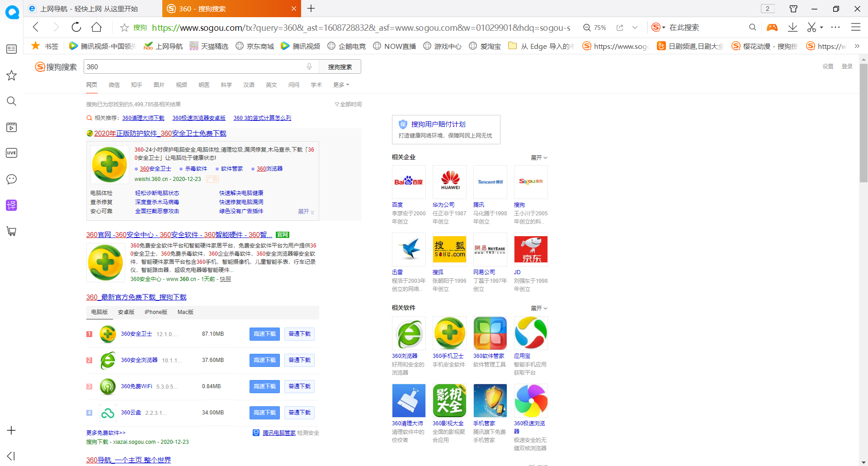Open the search engine selector dropdown
This screenshot has width=868, height=466.
pos(658,27)
